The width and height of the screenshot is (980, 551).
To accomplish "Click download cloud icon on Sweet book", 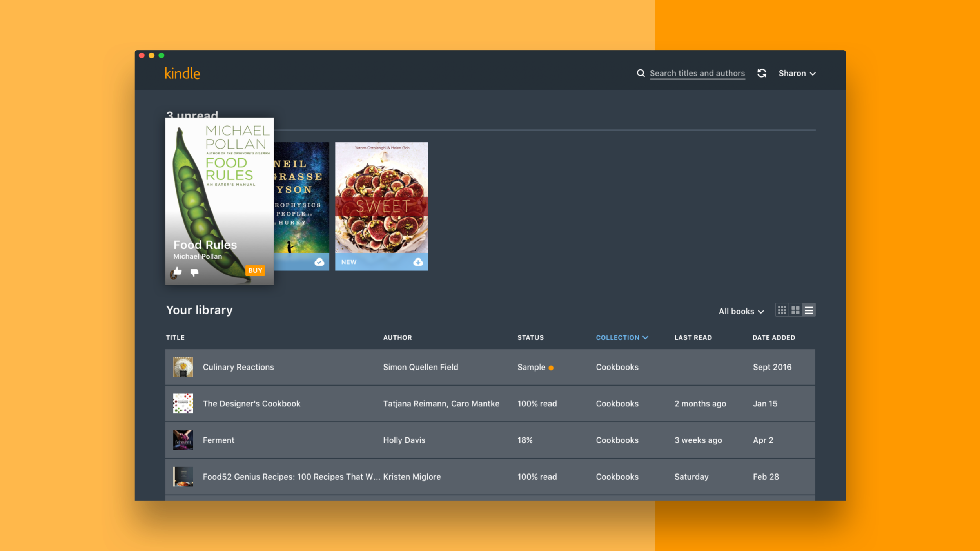I will pos(418,262).
